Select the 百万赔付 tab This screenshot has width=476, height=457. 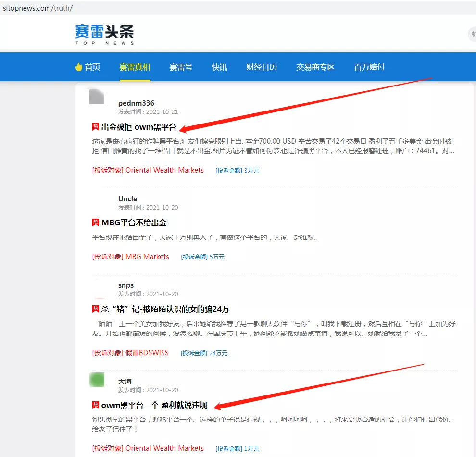pos(369,67)
